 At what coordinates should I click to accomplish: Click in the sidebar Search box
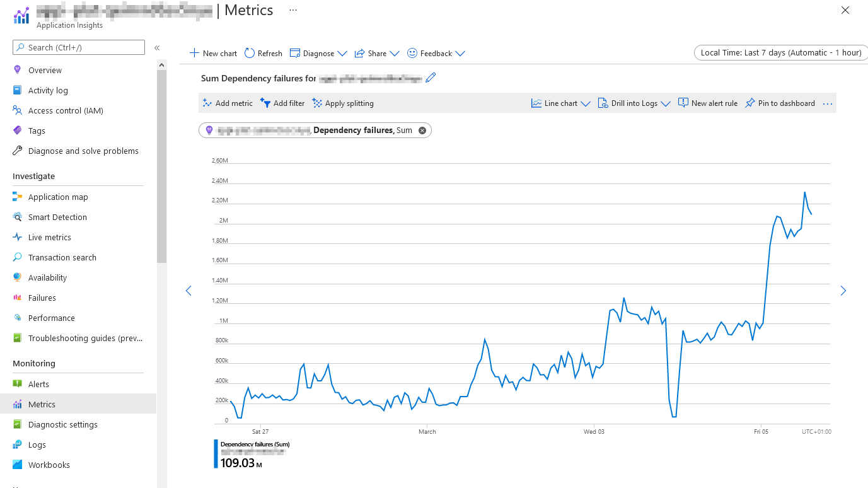coord(79,47)
